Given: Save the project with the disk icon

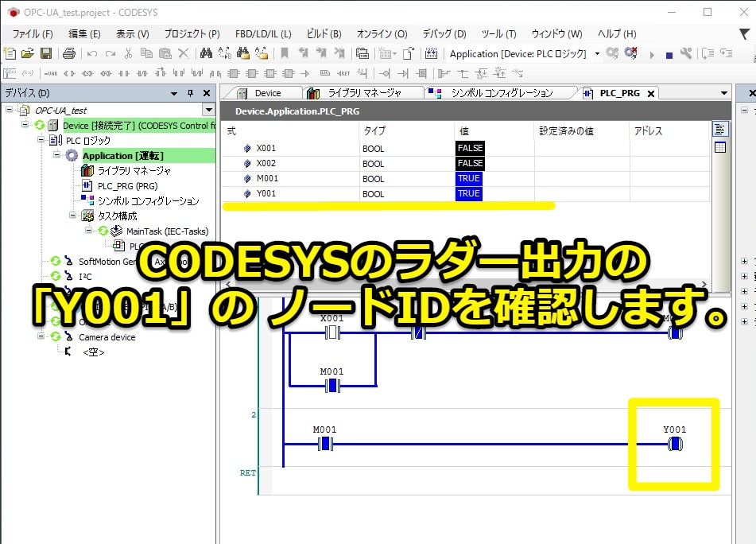Looking at the screenshot, I should click(45, 54).
